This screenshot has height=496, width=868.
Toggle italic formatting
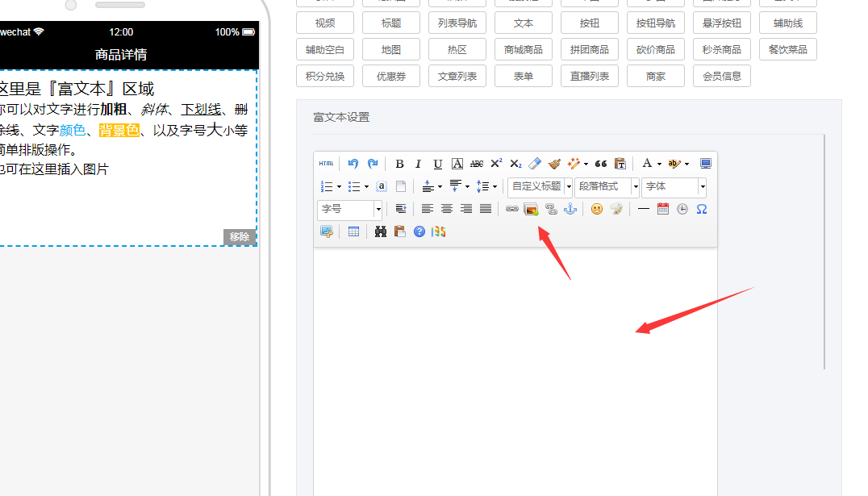point(418,164)
